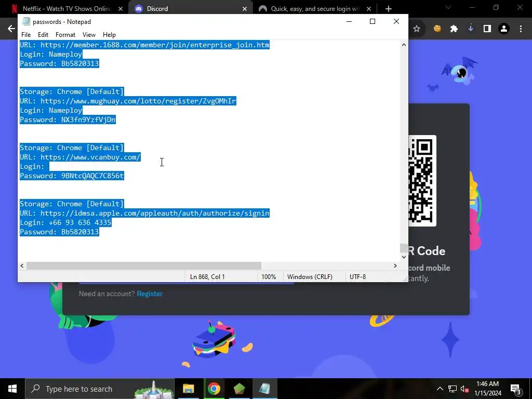The height and width of the screenshot is (399, 532).
Task: Open File Explorer from the taskbar
Action: pyautogui.click(x=188, y=389)
